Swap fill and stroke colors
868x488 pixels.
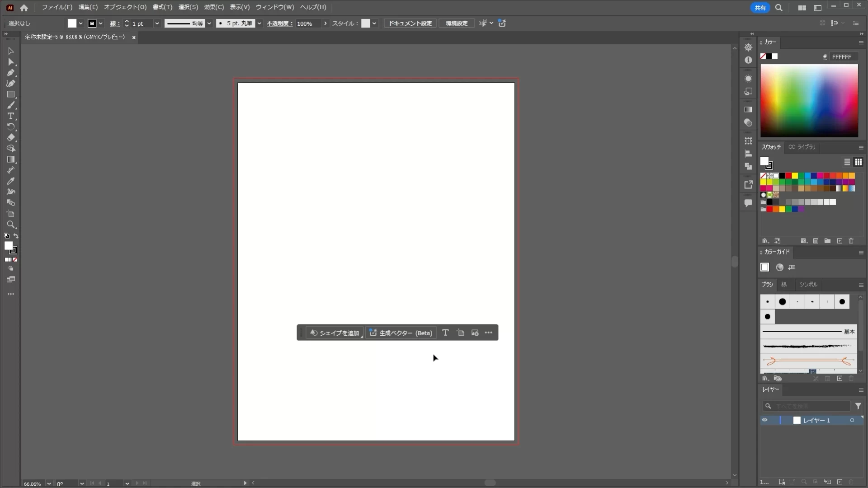(16, 236)
